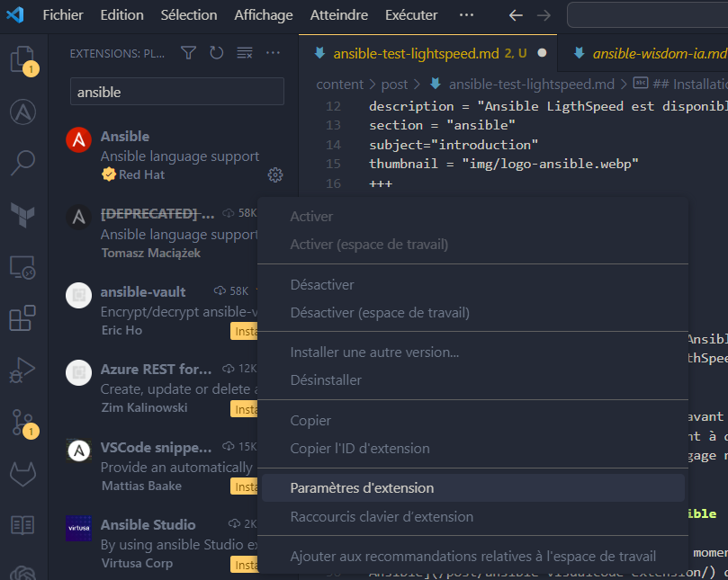Click the manage gear on the Ansible extension
This screenshot has height=580, width=728.
[275, 174]
